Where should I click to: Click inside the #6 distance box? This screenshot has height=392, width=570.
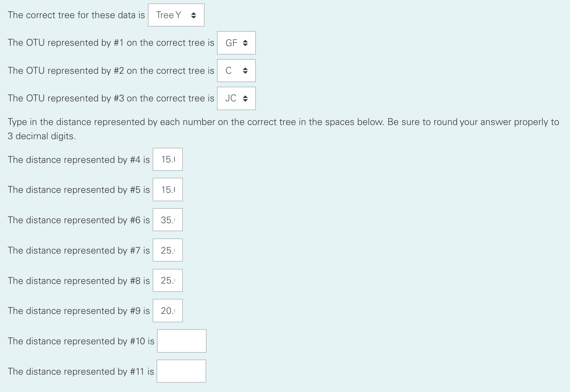point(167,220)
